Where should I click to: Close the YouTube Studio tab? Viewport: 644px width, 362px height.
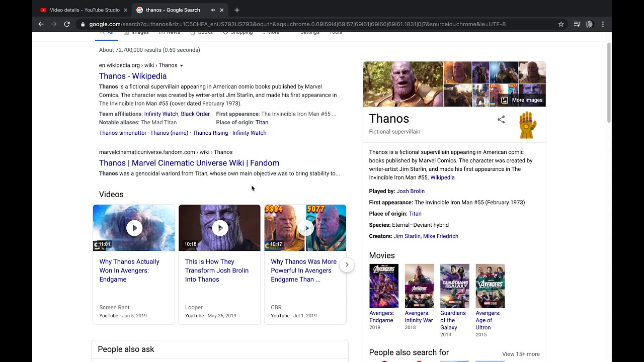click(x=125, y=10)
